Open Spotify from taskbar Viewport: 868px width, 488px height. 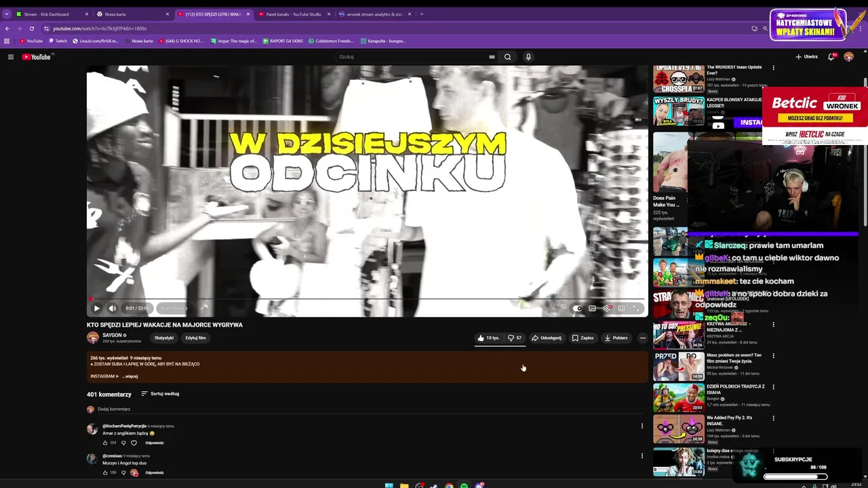(x=464, y=485)
